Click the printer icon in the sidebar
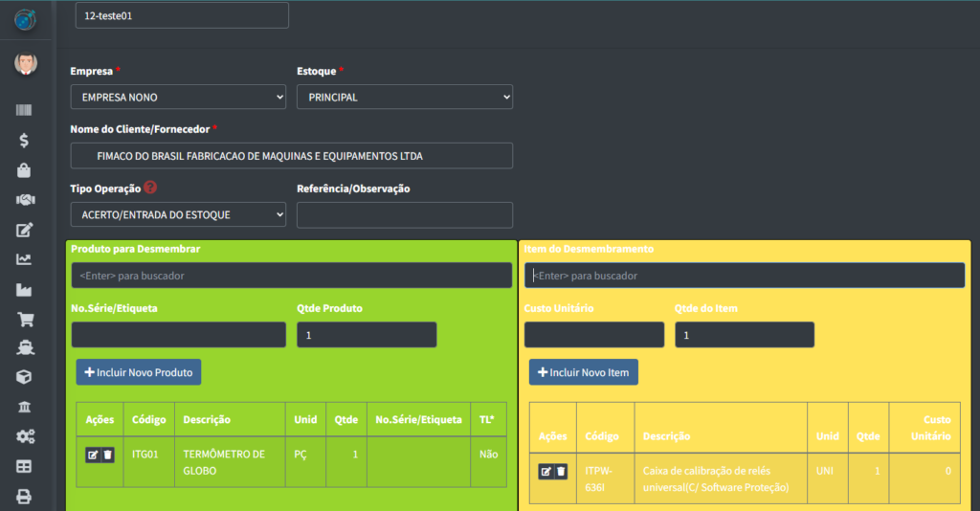The image size is (980, 511). point(24,496)
